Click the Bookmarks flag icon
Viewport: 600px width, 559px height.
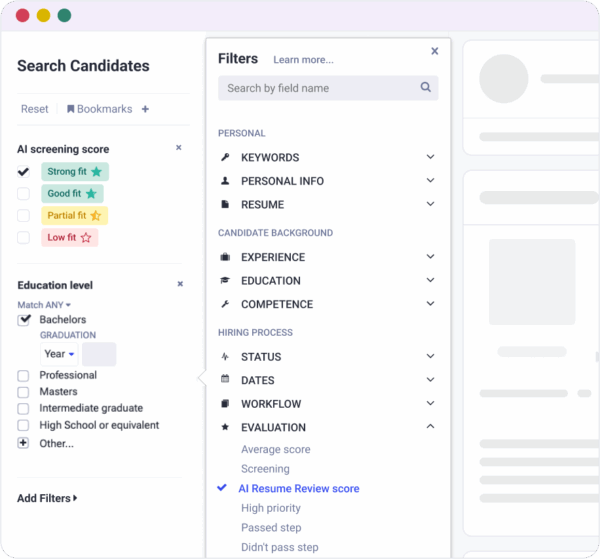(x=71, y=109)
